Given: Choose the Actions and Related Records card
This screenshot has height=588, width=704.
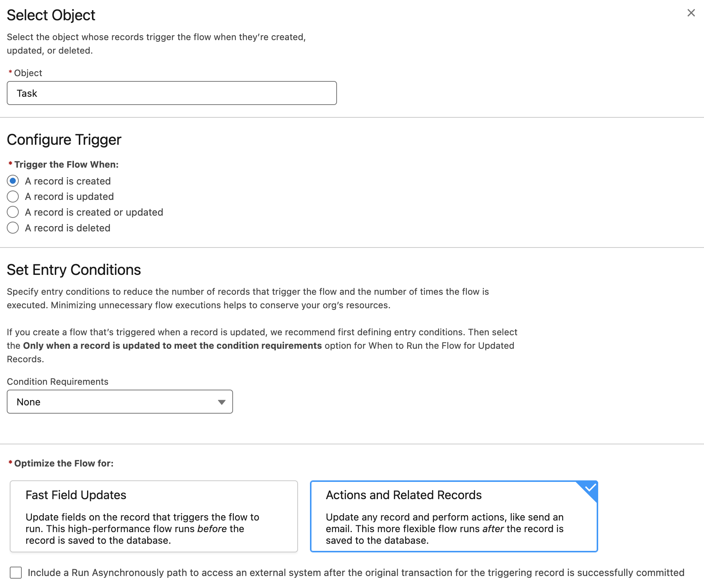Looking at the screenshot, I should pyautogui.click(x=454, y=516).
